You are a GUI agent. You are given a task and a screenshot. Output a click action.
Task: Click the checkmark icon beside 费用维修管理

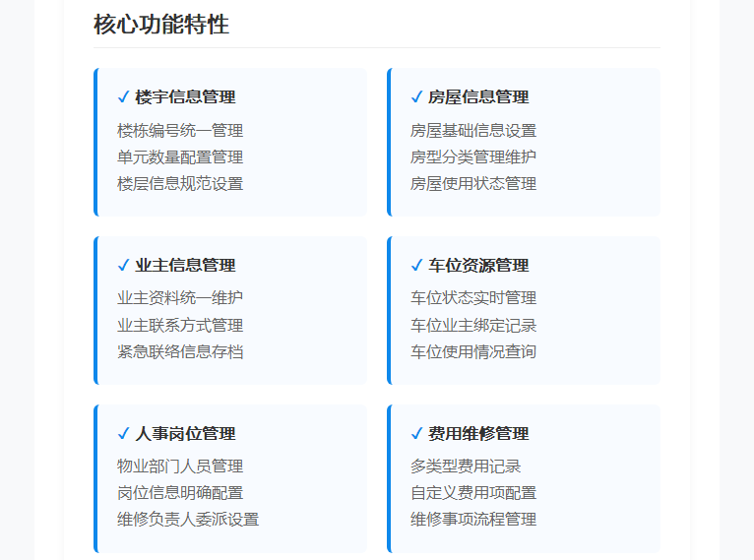click(417, 434)
